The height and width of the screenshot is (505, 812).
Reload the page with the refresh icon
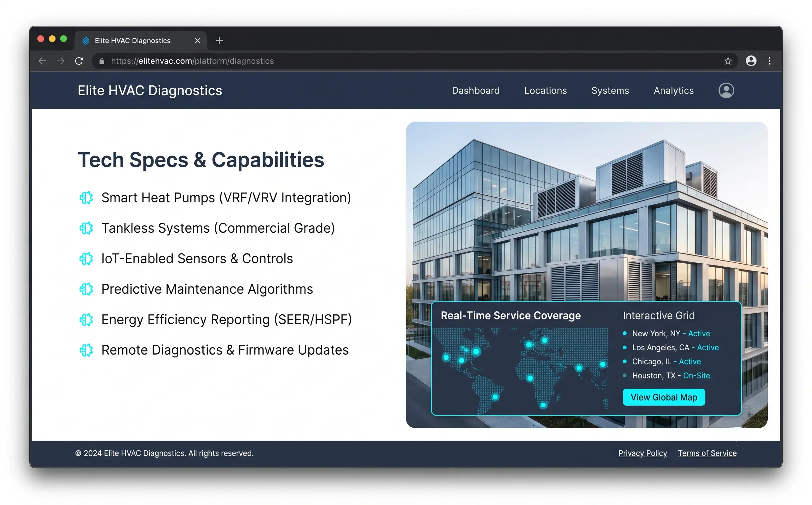[79, 61]
